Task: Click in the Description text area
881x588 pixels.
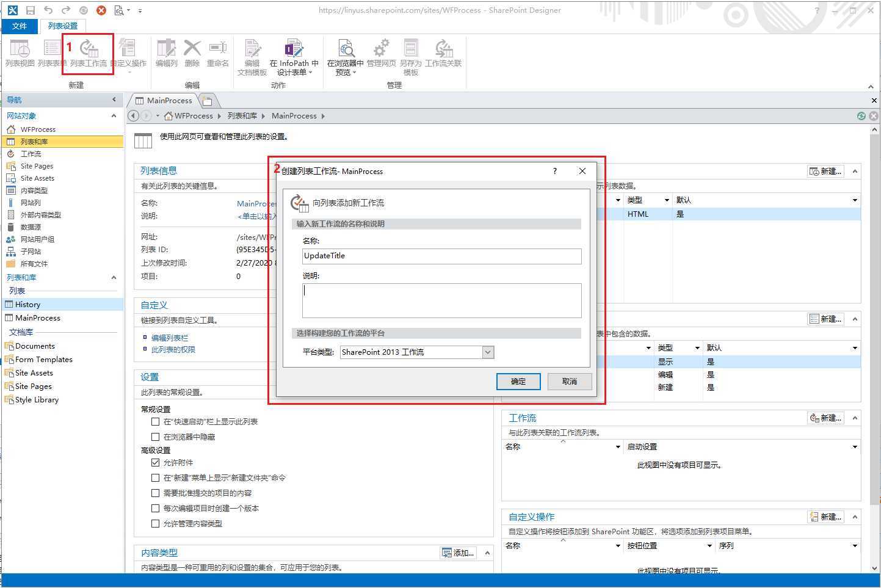Action: [x=442, y=300]
